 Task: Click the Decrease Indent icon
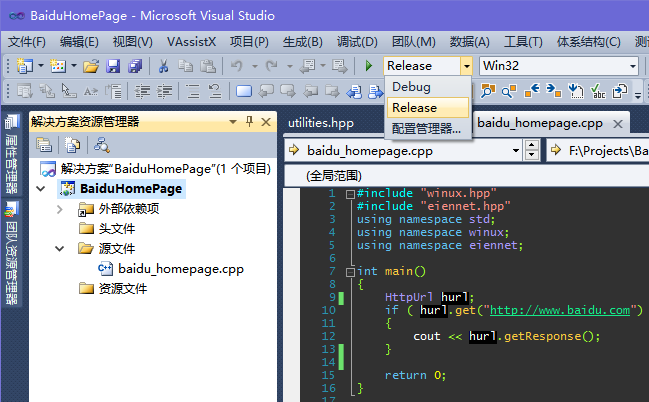tap(142, 91)
